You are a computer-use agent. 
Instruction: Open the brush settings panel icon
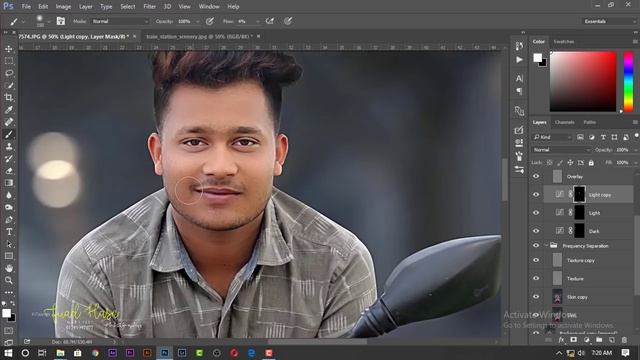(60, 21)
